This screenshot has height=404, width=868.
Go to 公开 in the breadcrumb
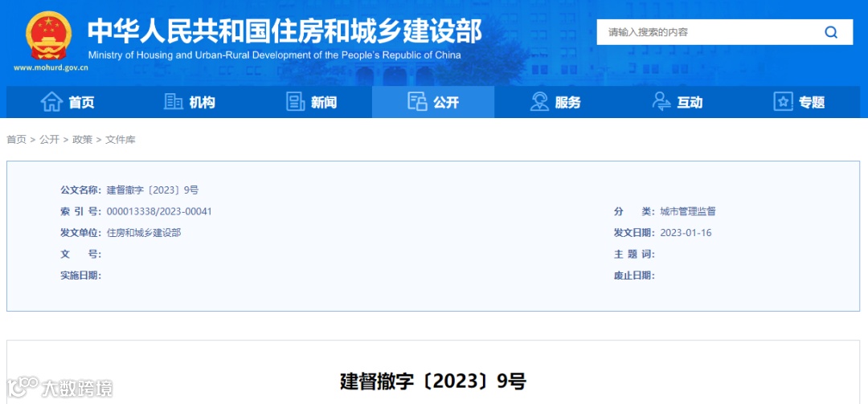[49, 140]
